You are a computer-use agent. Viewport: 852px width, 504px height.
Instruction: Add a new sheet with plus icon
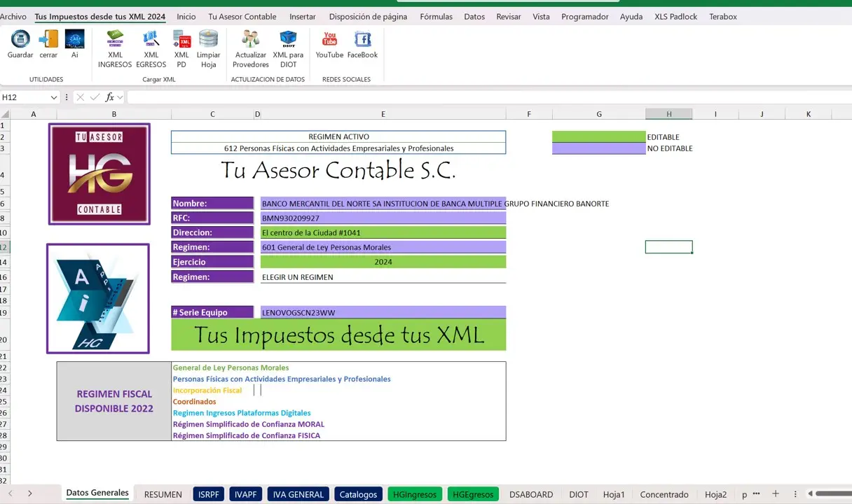[x=776, y=493]
